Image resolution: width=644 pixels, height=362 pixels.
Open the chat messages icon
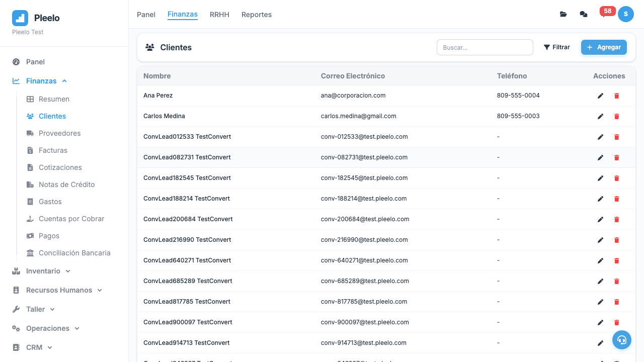pyautogui.click(x=584, y=14)
